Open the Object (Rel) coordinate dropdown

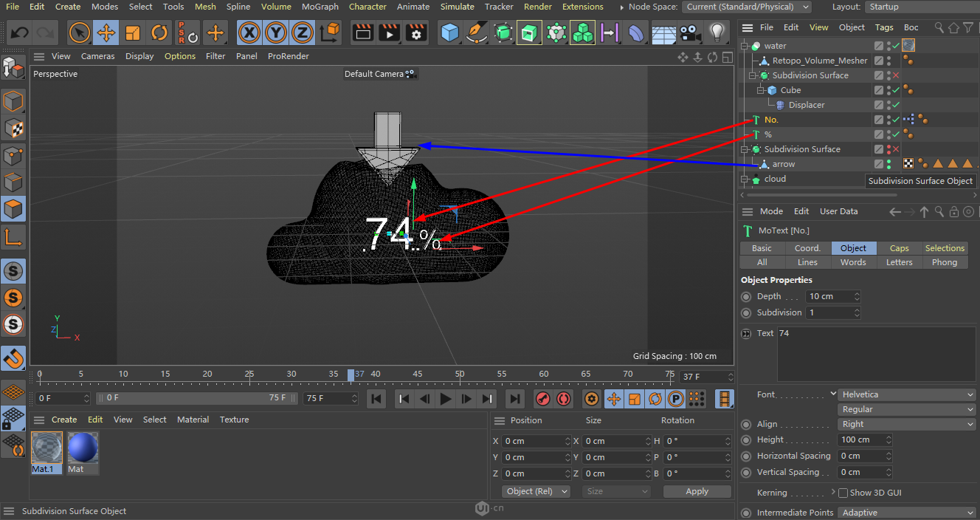click(536, 491)
